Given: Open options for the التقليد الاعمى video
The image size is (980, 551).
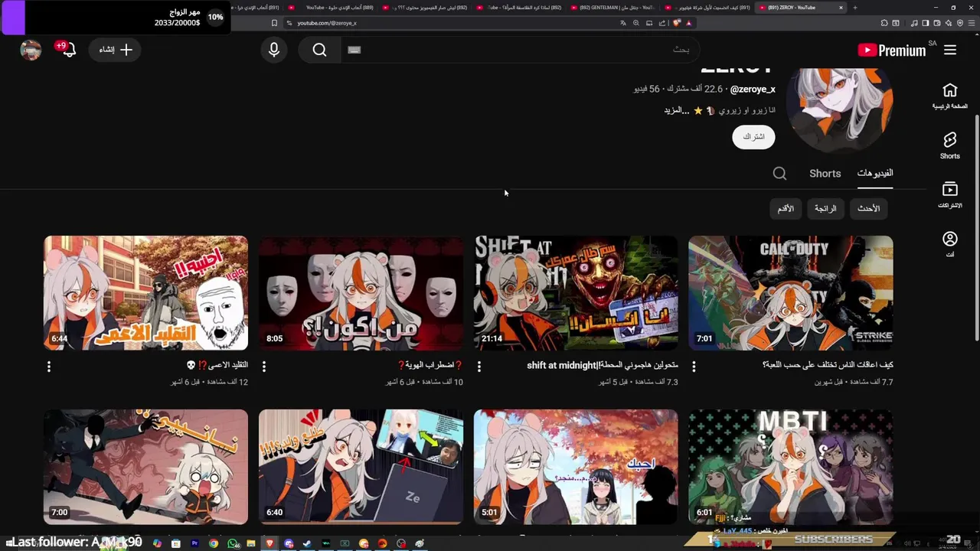Looking at the screenshot, I should coord(49,367).
